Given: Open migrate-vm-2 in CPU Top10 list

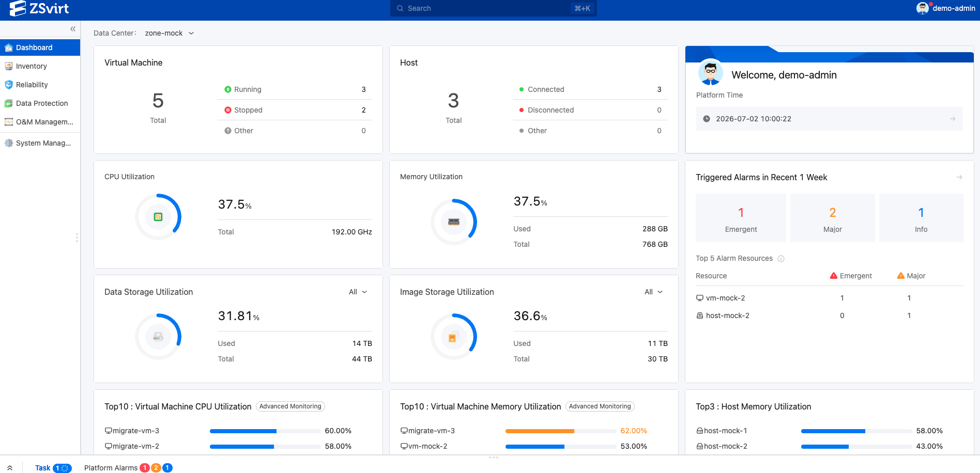Looking at the screenshot, I should [x=135, y=446].
